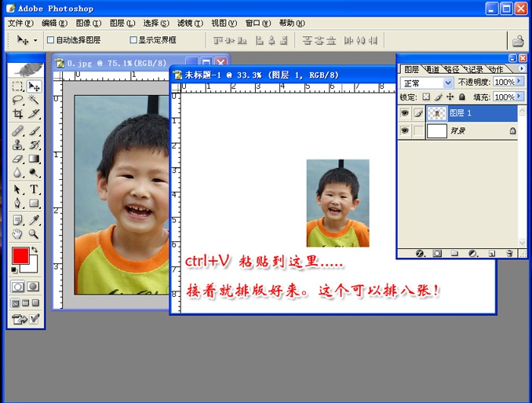Image resolution: width=532 pixels, height=403 pixels.
Task: Open Move tool preset picker arrow
Action: [35, 41]
